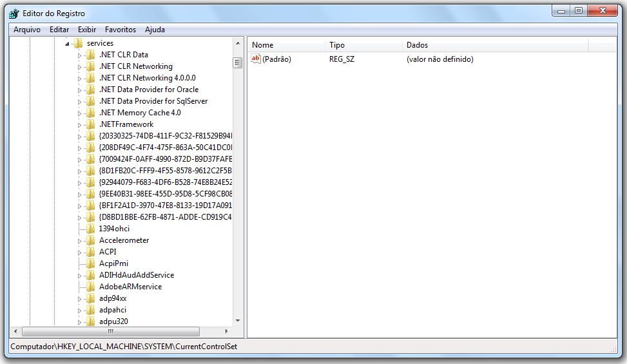Click the tree's vertical scrollbar down arrow
627x364 pixels.
pyautogui.click(x=237, y=320)
